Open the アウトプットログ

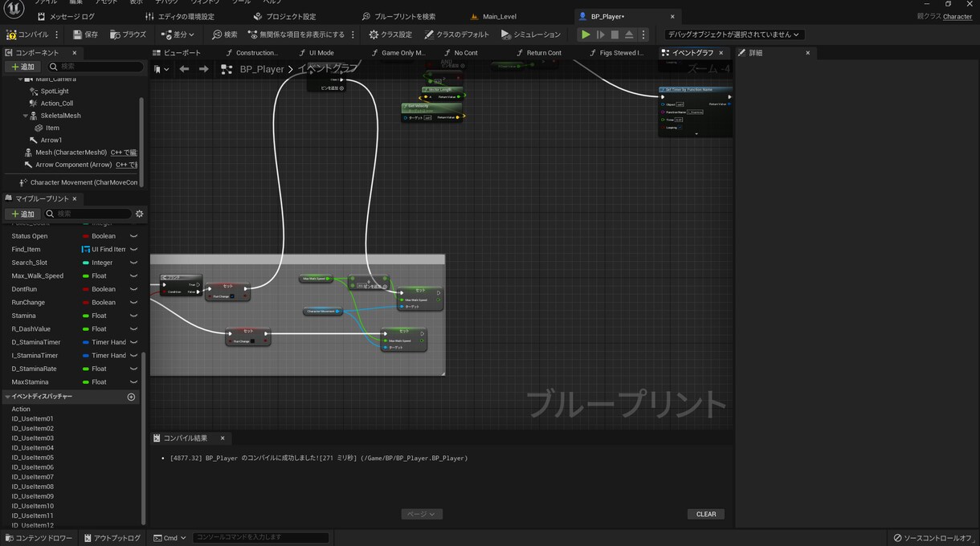tap(112, 538)
